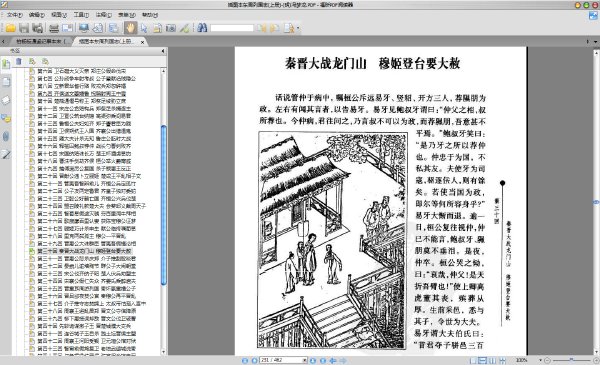
Task: Open the 工具 (Tools) menu
Action: point(81,15)
